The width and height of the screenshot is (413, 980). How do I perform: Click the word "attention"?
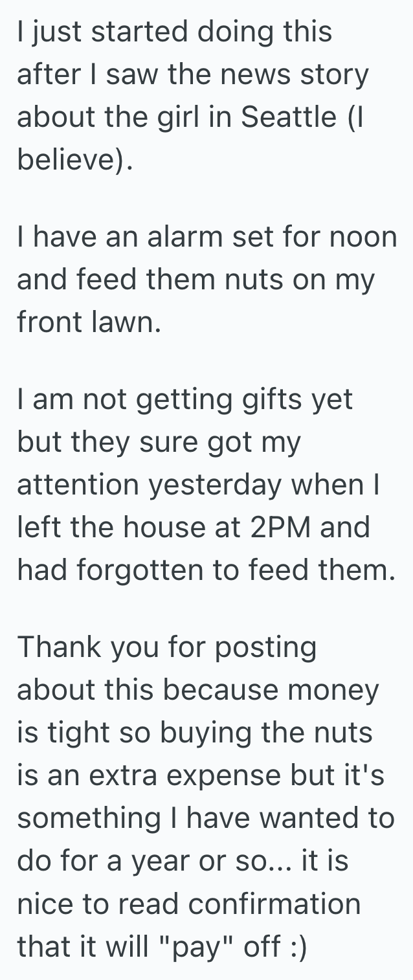click(78, 485)
